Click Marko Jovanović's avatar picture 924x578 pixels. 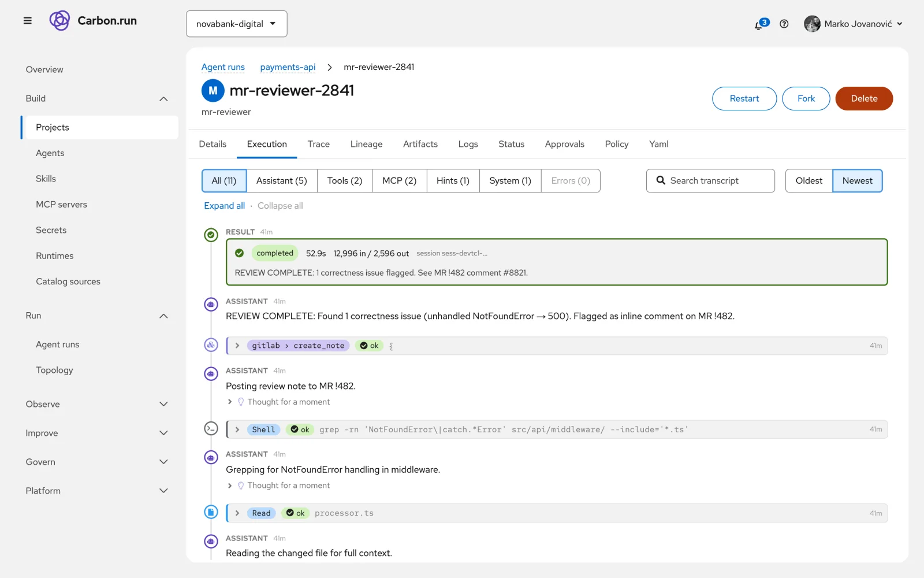click(x=812, y=24)
